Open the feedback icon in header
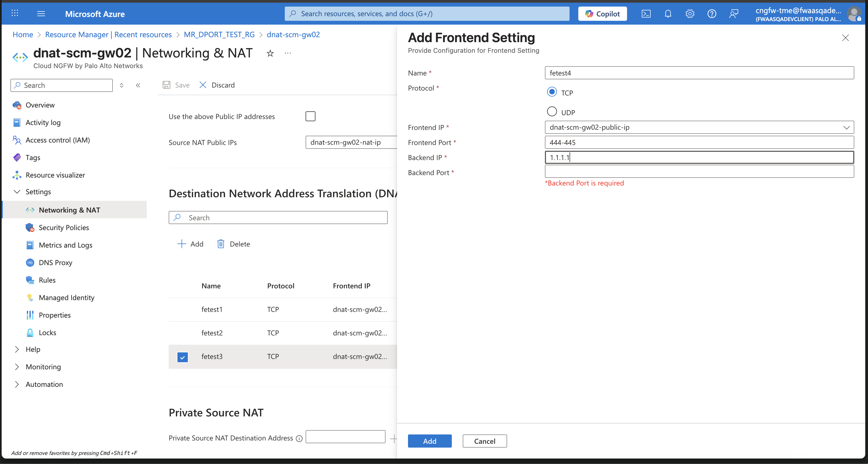The image size is (868, 464). click(734, 14)
